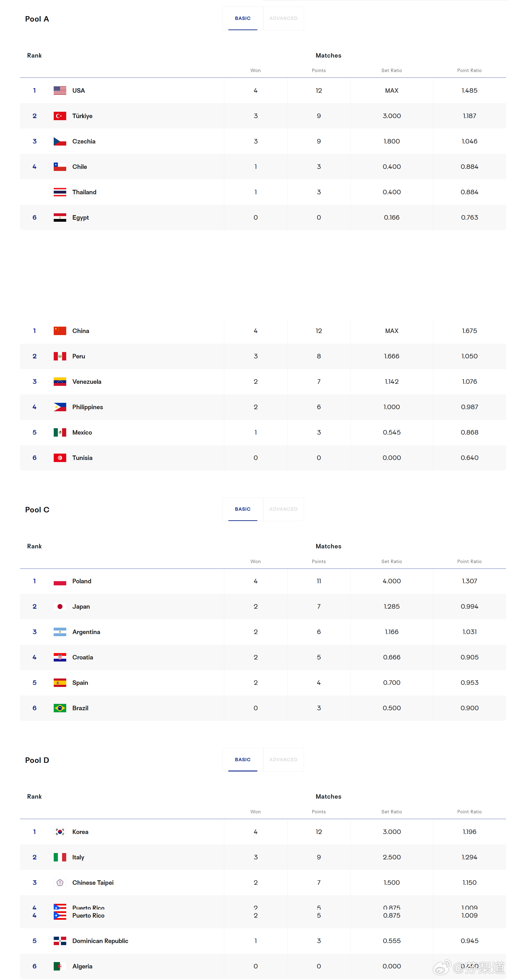This screenshot has width=509, height=980.
Task: Click the Argentina flag icon
Action: click(x=60, y=632)
